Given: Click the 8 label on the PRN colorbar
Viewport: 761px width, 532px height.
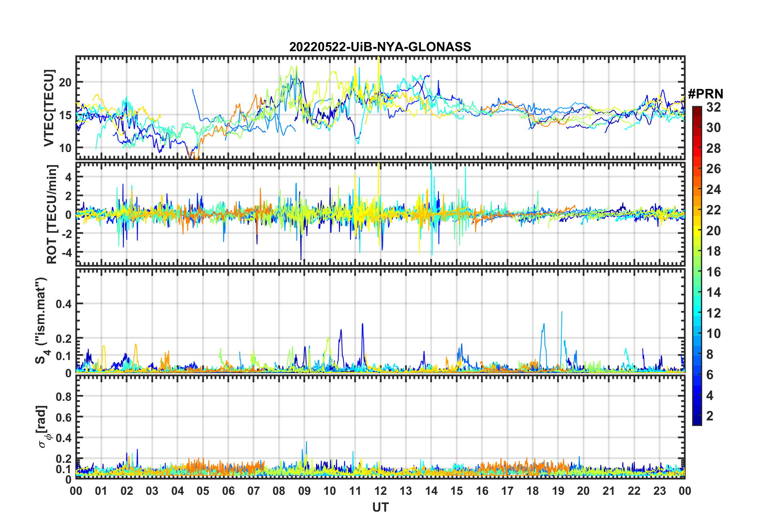Looking at the screenshot, I should click(710, 354).
